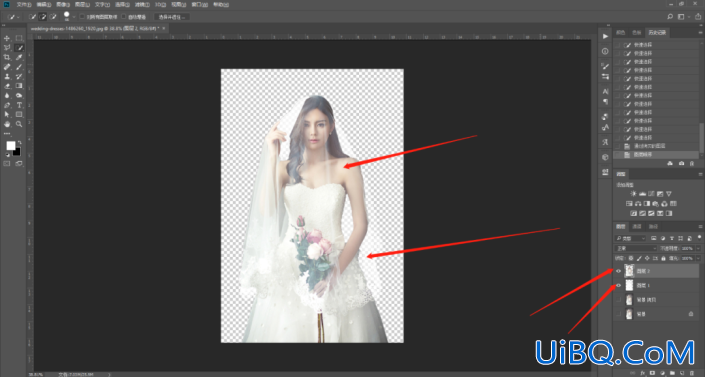Select the Pen tool
The image size is (705, 377).
[x=7, y=105]
